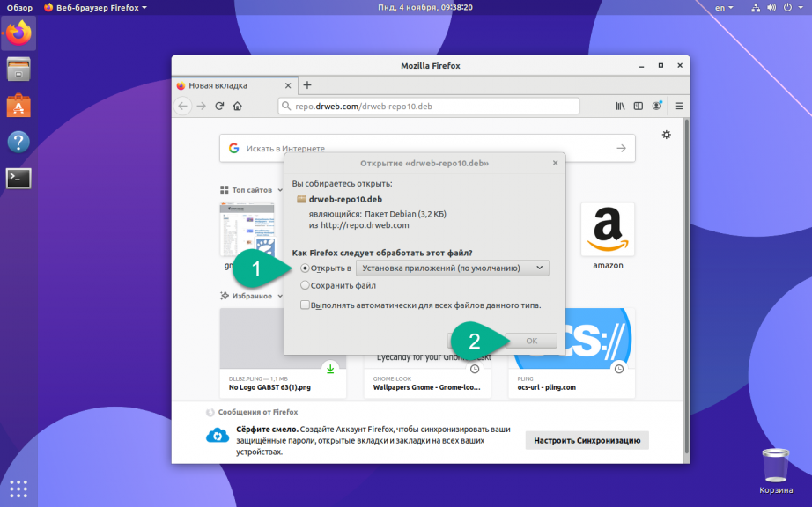Enable "Выполнять автоматически" checkbox

pos(305,305)
